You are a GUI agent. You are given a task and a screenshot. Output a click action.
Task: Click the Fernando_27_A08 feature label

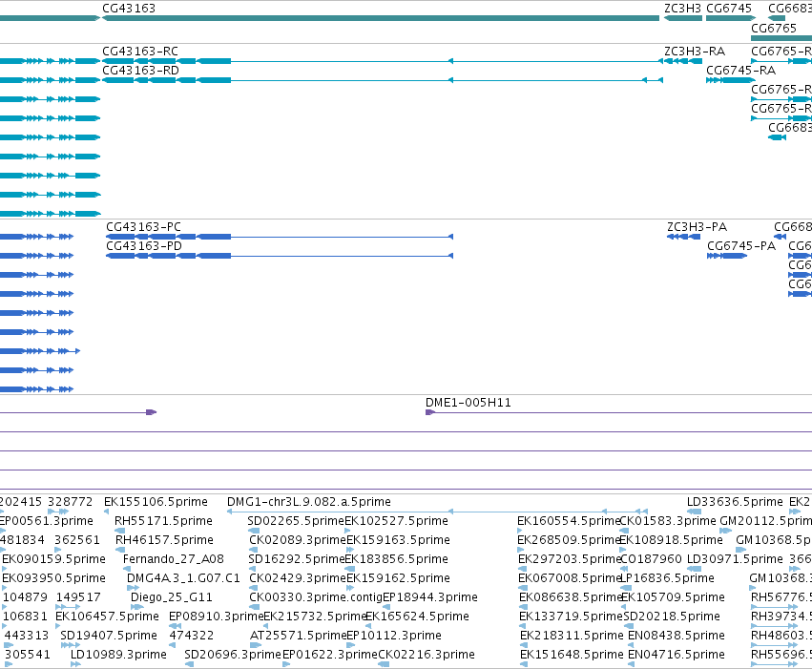[174, 559]
